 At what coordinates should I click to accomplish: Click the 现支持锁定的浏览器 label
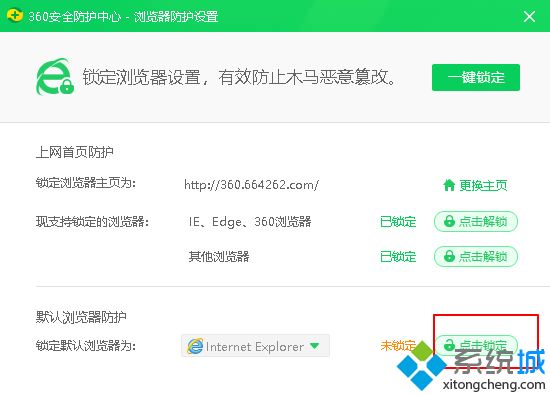click(x=92, y=222)
